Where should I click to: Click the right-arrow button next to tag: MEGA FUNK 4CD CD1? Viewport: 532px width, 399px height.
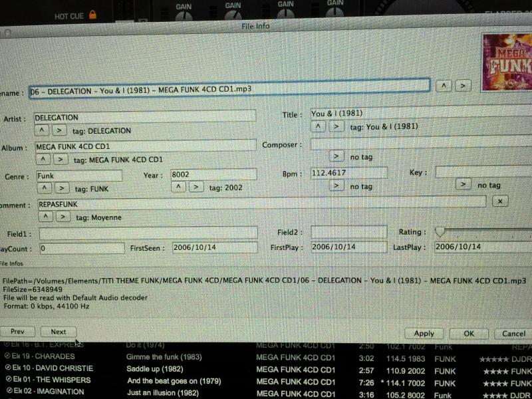(61, 159)
